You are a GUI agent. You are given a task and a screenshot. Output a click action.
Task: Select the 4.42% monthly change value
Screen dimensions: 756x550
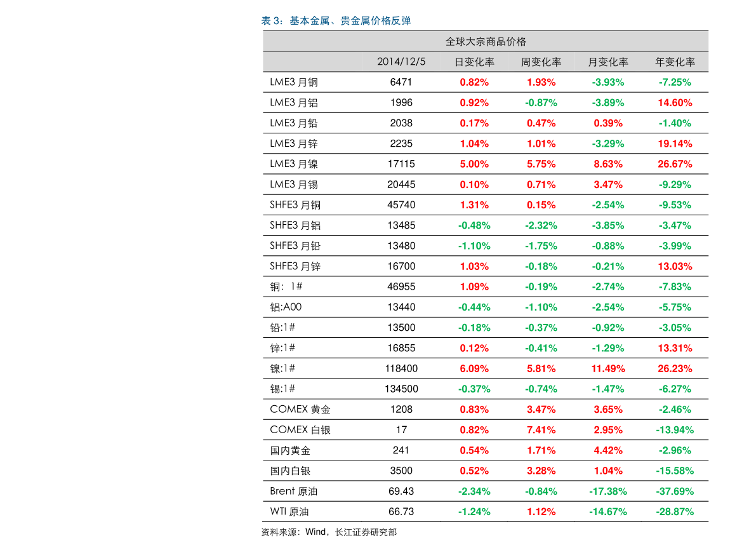point(608,450)
